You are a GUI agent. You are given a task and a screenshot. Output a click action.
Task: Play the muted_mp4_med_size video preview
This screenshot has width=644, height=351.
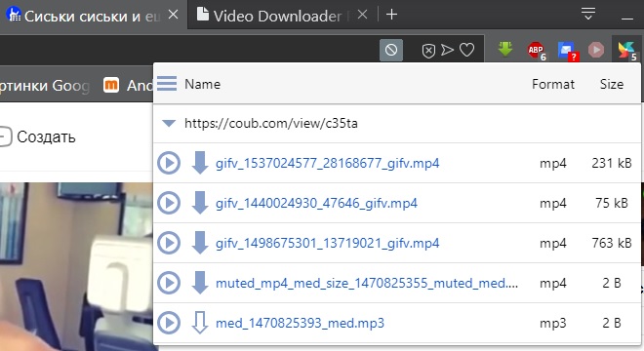tap(169, 283)
